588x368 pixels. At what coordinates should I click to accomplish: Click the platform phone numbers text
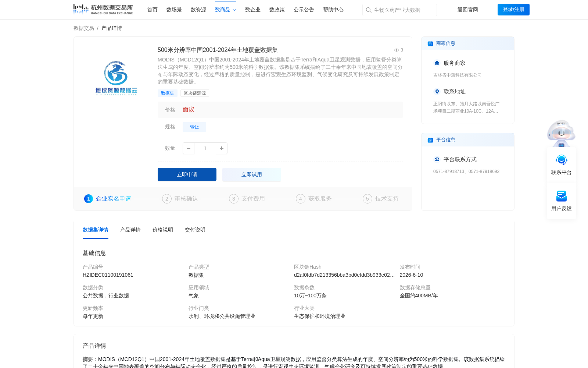pyautogui.click(x=466, y=171)
